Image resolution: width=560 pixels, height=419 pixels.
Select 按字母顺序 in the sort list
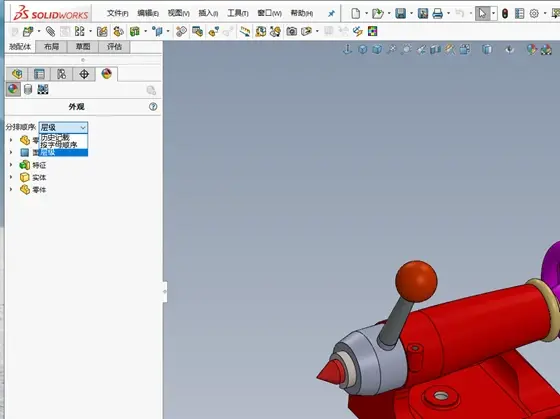59,145
